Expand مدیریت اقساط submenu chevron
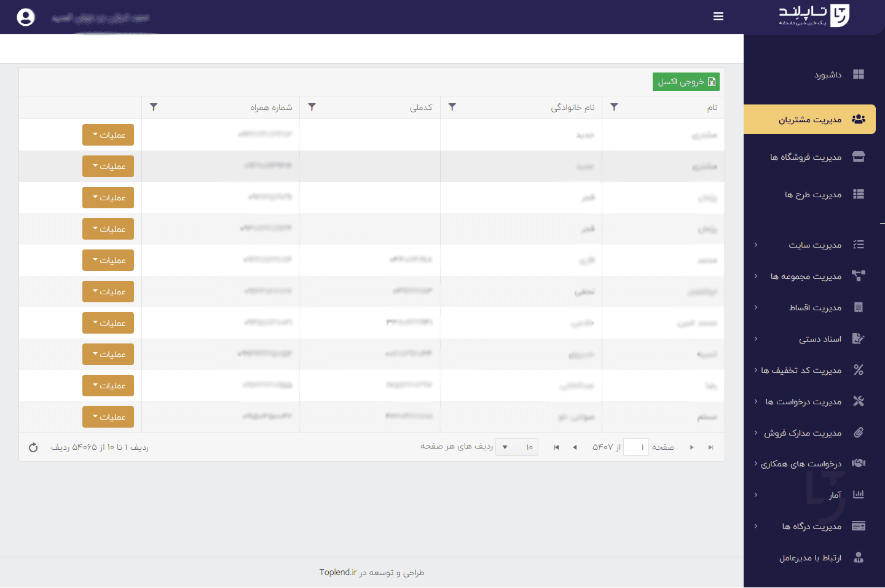 click(756, 308)
